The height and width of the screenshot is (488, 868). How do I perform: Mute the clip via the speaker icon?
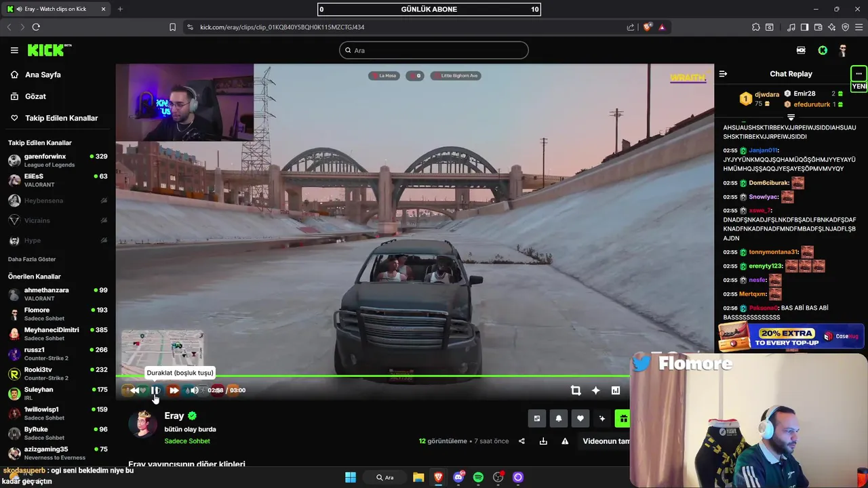[194, 390]
